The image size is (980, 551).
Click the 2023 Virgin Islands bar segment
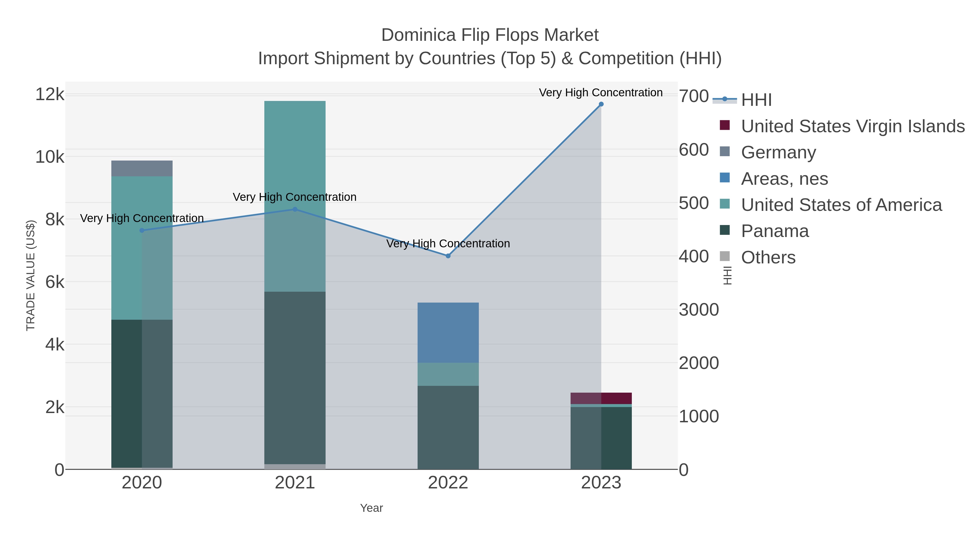(x=601, y=399)
